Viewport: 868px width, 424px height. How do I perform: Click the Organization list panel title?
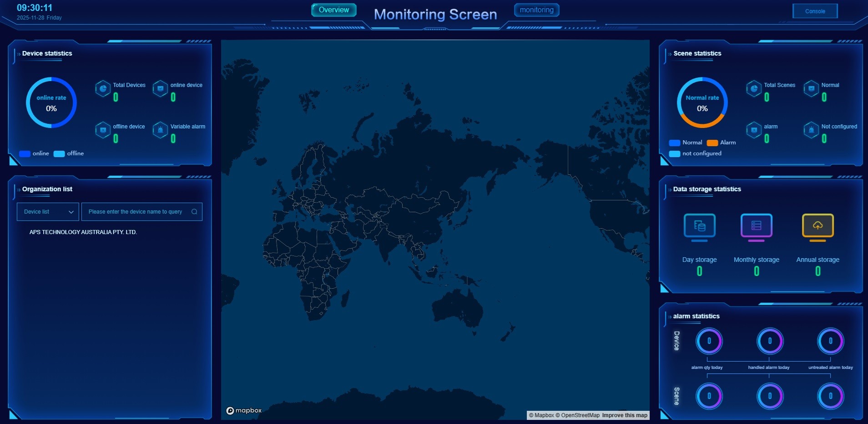click(47, 189)
